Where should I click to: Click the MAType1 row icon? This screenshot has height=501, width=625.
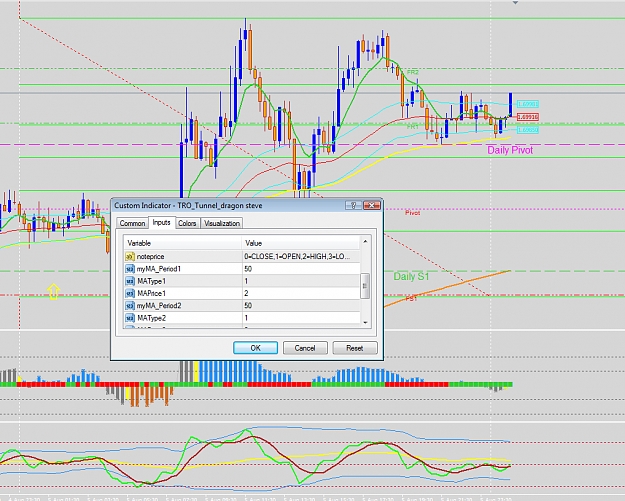130,281
